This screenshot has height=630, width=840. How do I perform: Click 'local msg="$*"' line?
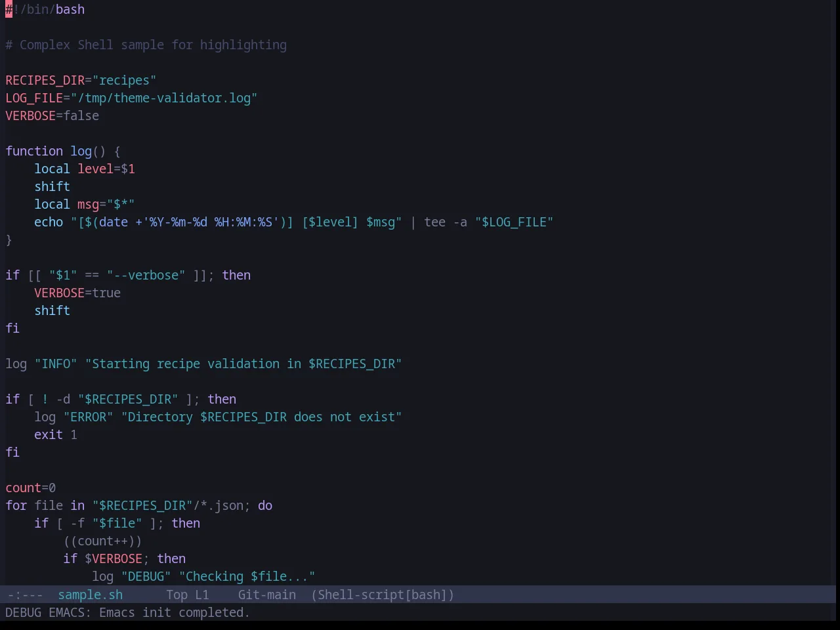tap(85, 204)
